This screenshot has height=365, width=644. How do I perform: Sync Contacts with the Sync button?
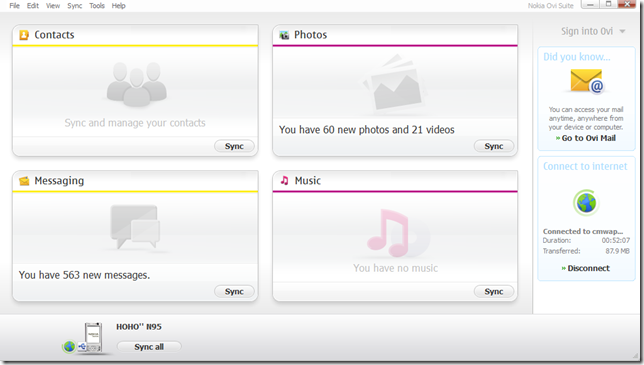[234, 146]
